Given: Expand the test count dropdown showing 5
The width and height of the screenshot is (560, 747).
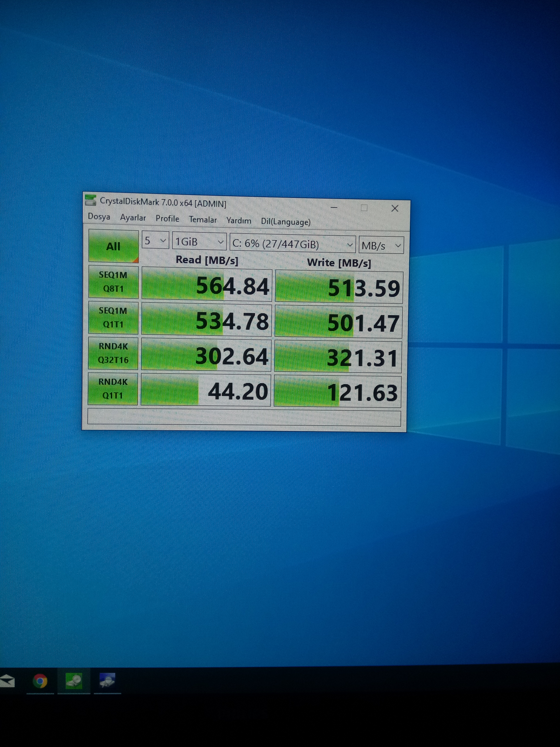Looking at the screenshot, I should click(x=155, y=241).
